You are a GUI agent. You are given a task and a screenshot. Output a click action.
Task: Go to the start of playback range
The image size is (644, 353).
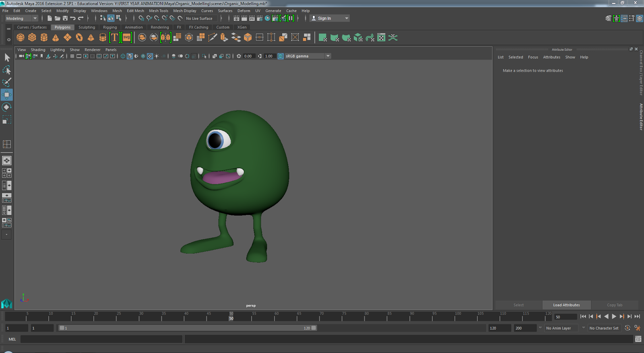click(x=583, y=317)
